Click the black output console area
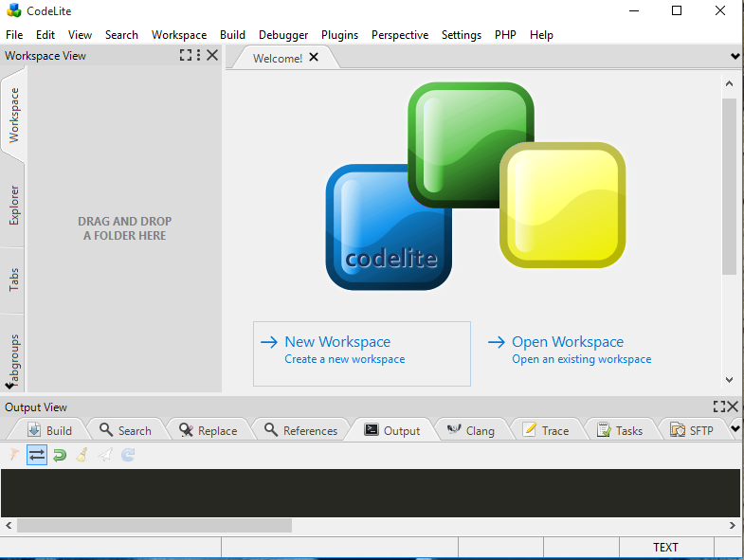Viewport: 744px width, 560px height. click(x=370, y=493)
